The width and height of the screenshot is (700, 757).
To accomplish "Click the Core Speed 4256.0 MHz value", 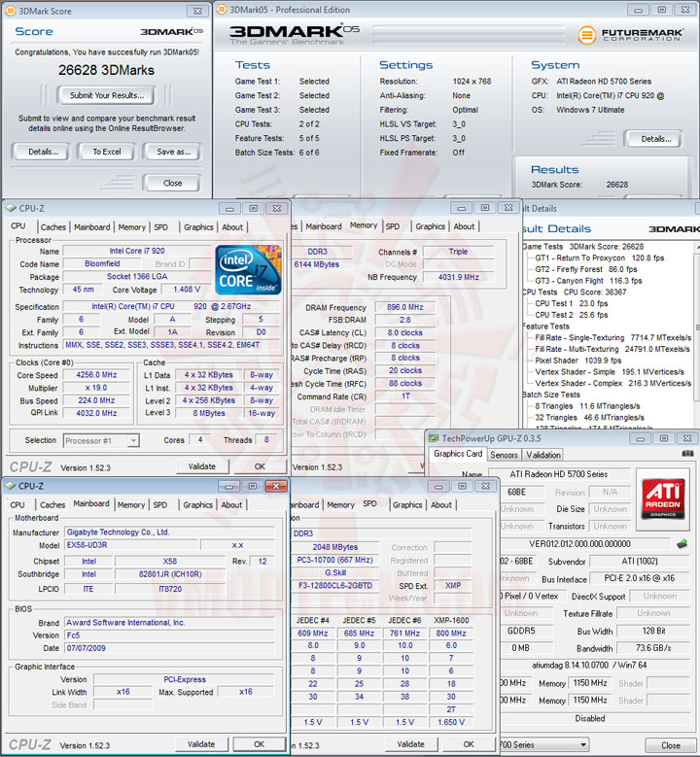I will [x=96, y=375].
